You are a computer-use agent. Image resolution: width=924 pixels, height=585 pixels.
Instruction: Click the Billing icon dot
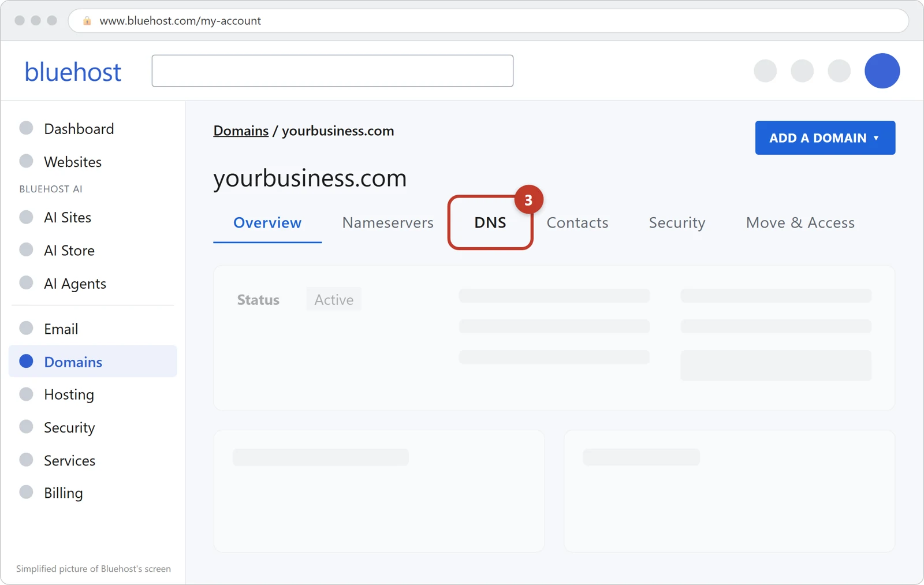(26, 492)
